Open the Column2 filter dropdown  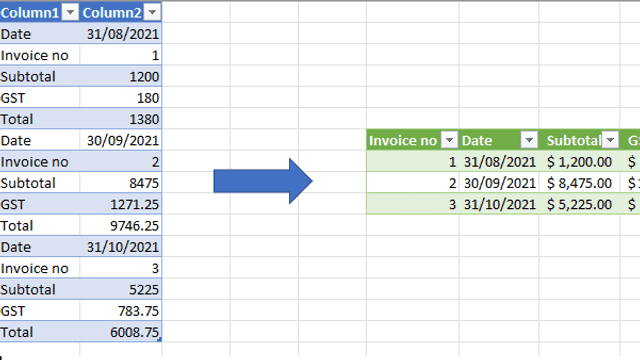click(152, 13)
